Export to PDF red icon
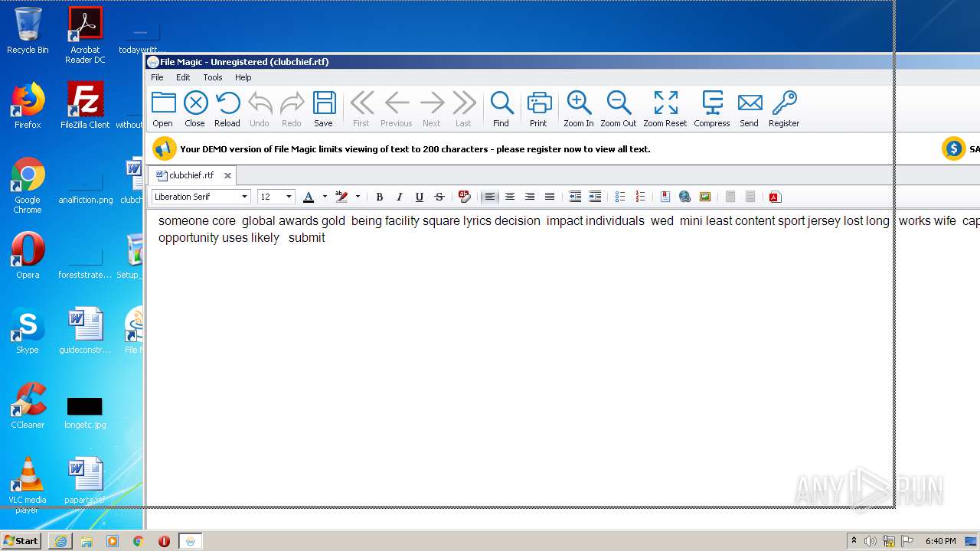Screen dimensions: 980x551 pyautogui.click(x=775, y=197)
